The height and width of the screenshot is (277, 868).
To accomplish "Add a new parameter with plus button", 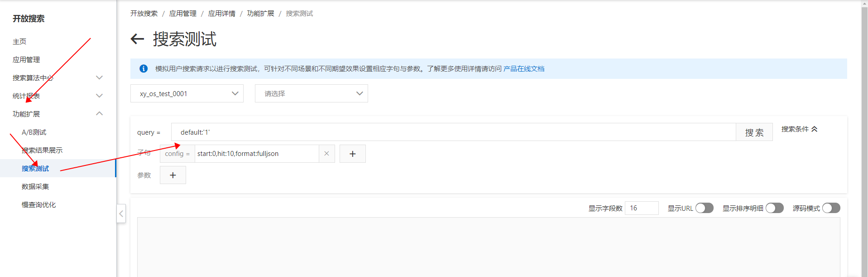I will pos(173,175).
